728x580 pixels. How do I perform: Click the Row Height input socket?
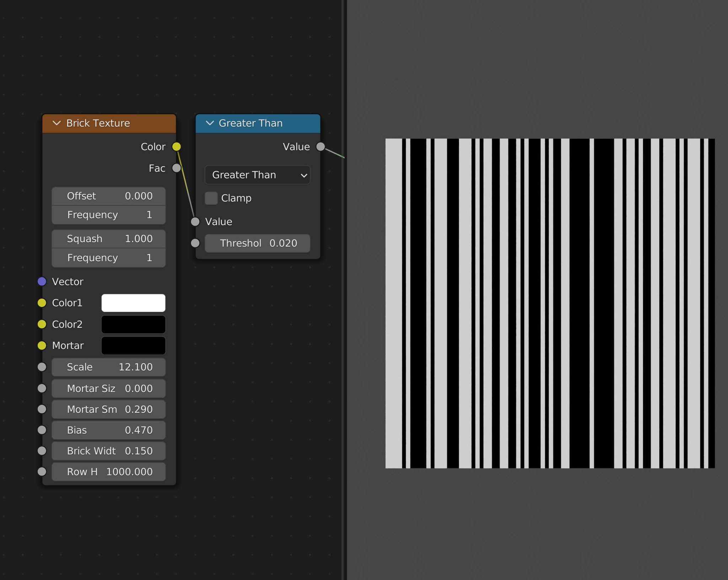(42, 472)
